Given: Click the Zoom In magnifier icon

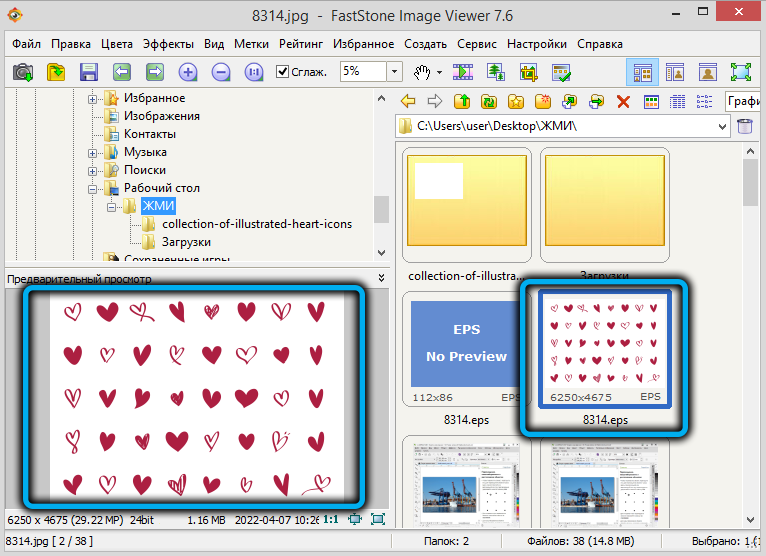Looking at the screenshot, I should coord(188,72).
